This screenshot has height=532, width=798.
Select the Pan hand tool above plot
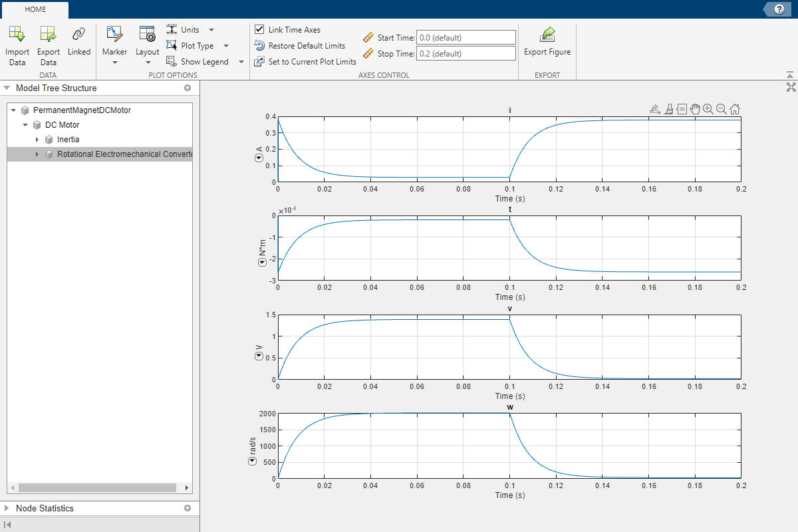[x=695, y=109]
